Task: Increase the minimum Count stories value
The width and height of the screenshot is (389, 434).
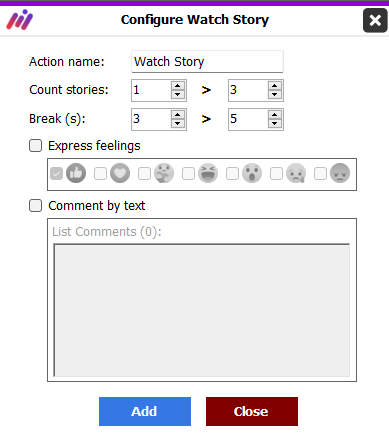Action: (178, 86)
